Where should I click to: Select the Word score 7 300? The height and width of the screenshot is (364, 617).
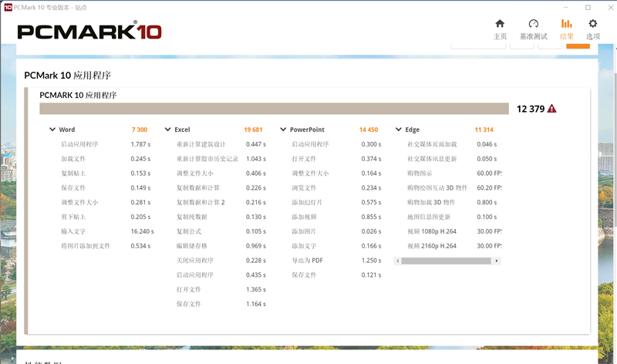click(140, 130)
